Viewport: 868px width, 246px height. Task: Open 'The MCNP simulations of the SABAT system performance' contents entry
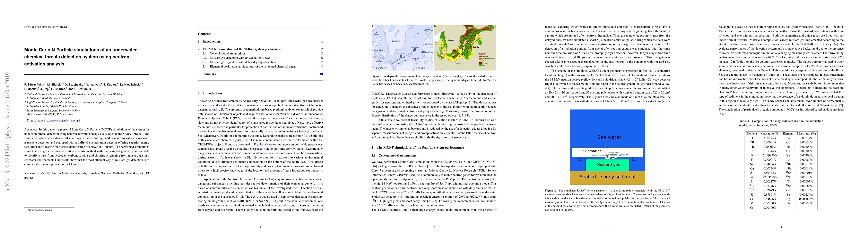pos(242,49)
